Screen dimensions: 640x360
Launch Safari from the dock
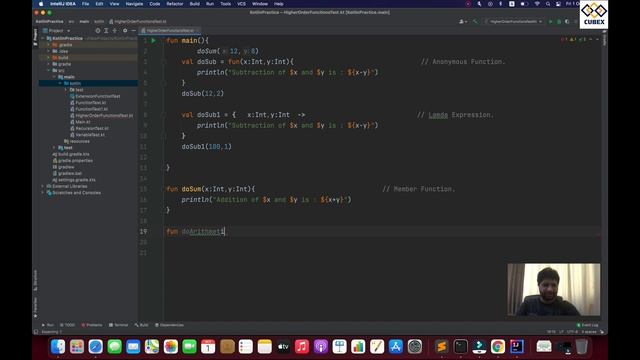[x=96, y=347]
